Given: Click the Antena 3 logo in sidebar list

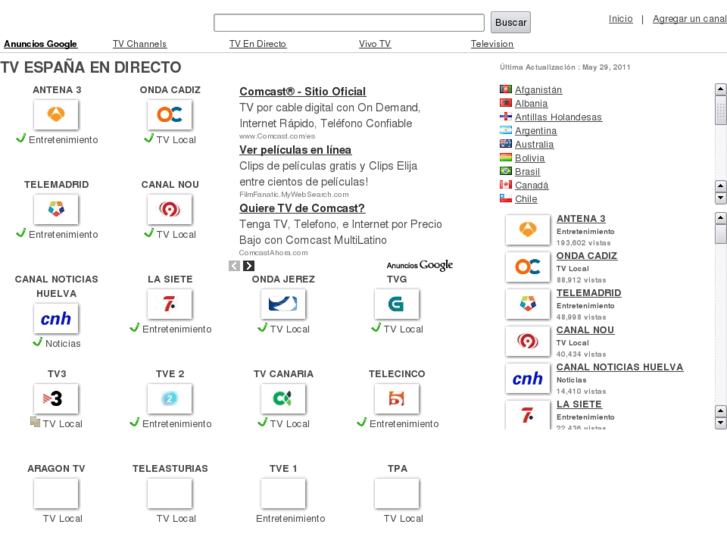Looking at the screenshot, I should 528,230.
